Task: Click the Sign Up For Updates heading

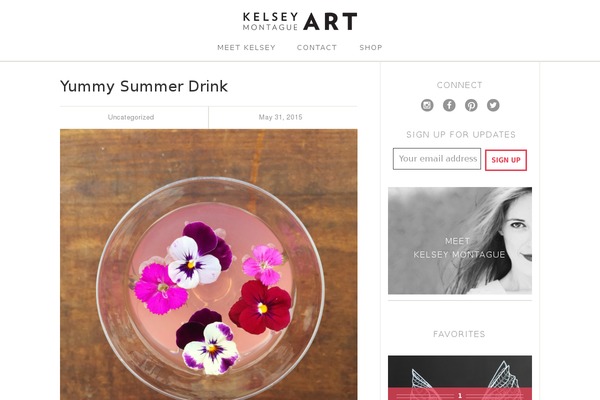Action: [461, 135]
